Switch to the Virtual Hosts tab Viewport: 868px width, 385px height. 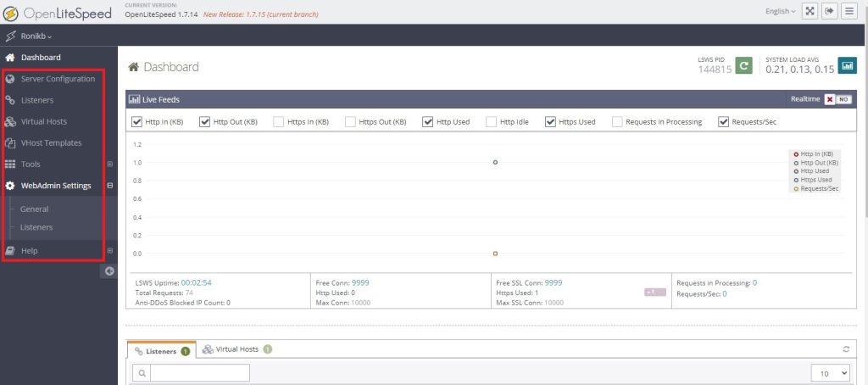[x=236, y=349]
